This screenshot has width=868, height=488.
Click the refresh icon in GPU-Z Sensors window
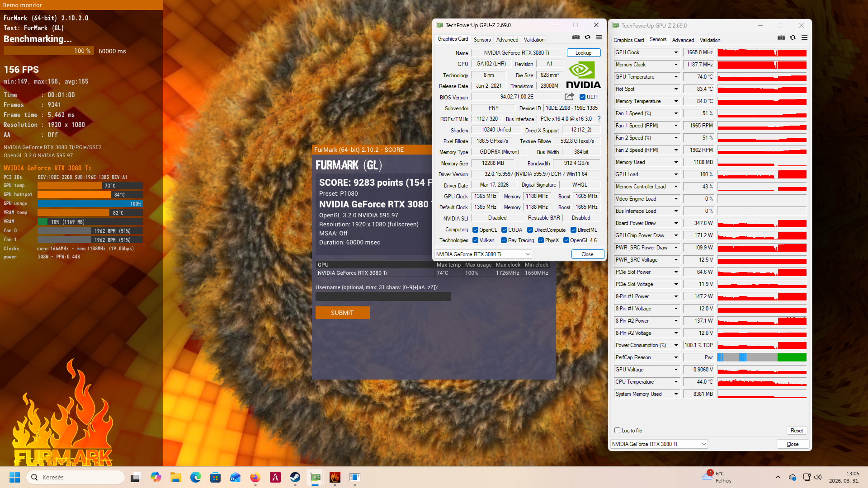click(x=793, y=38)
